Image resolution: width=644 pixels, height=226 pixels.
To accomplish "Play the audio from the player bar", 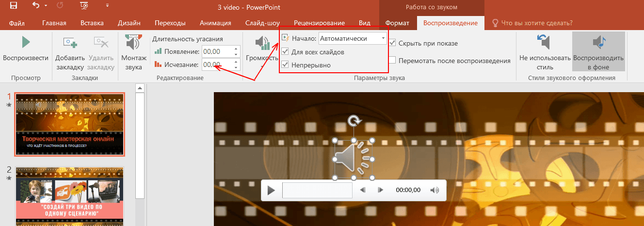I will (x=272, y=190).
